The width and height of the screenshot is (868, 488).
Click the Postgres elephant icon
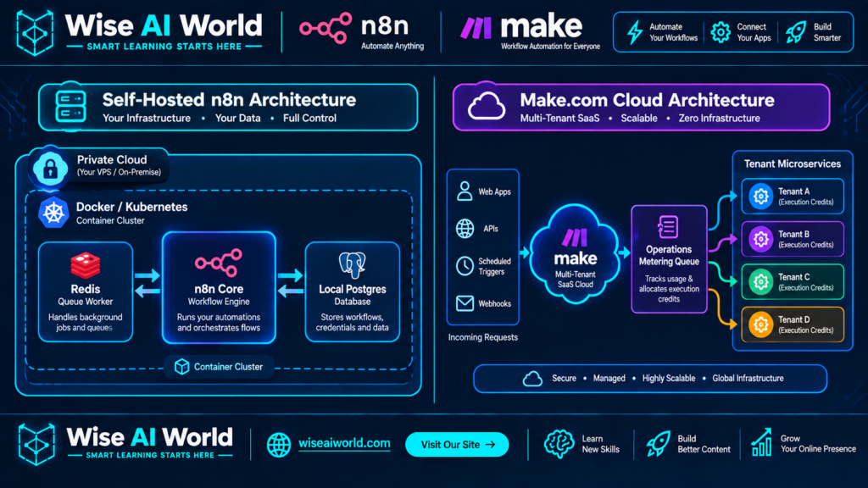[x=352, y=264]
